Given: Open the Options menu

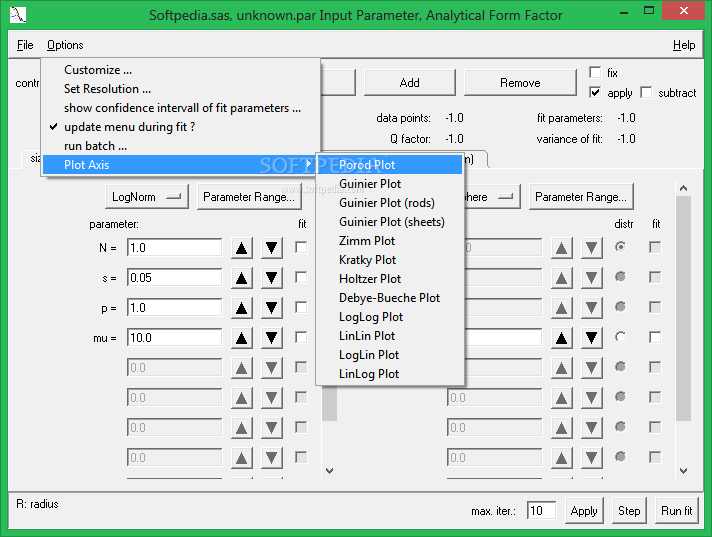Looking at the screenshot, I should click(65, 45).
